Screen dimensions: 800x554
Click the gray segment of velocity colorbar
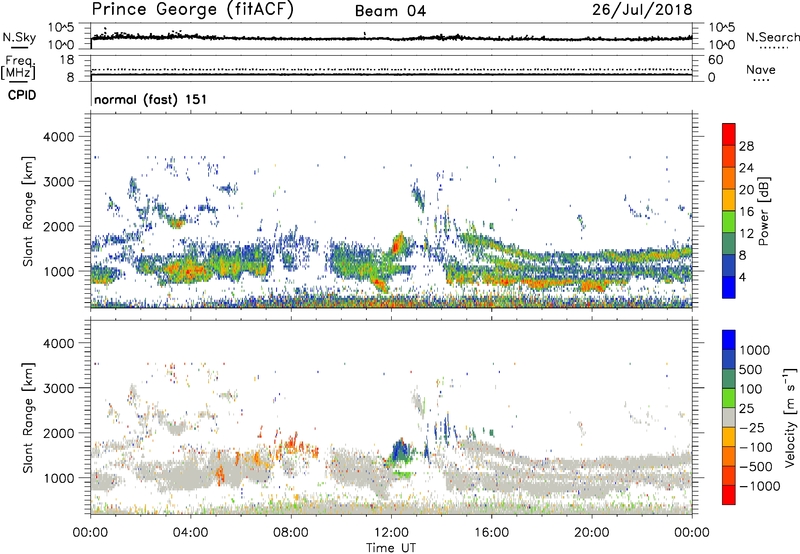pos(729,417)
